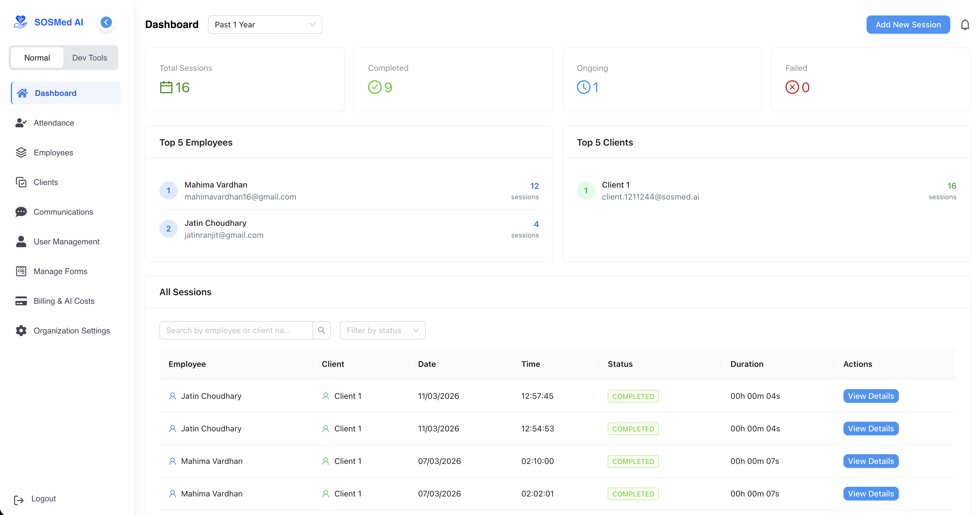Open Communications chat bubble icon
The width and height of the screenshot is (980, 515).
coord(21,212)
